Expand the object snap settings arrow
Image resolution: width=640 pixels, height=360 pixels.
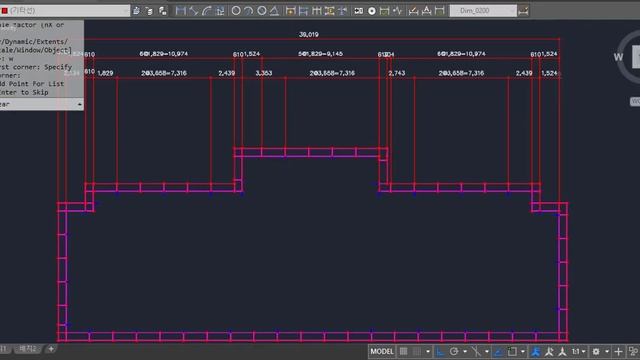click(x=522, y=351)
